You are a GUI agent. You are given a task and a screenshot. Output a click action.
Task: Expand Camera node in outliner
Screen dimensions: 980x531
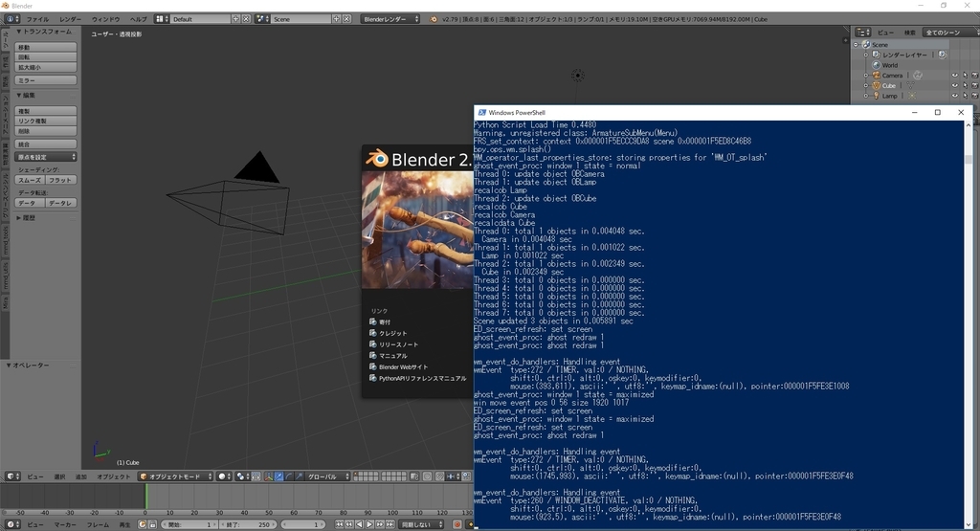tap(866, 76)
